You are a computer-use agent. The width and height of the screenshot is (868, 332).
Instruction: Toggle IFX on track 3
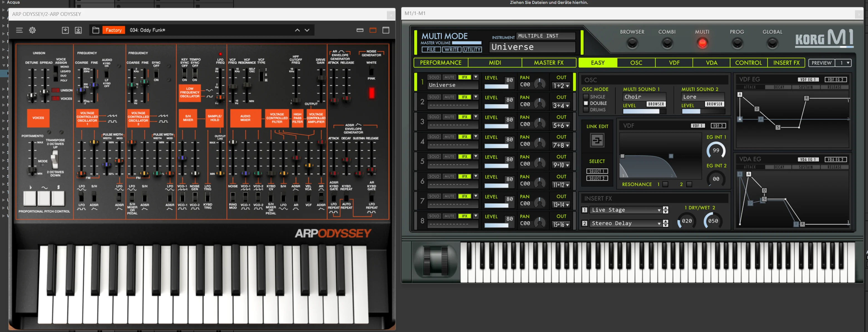[464, 117]
